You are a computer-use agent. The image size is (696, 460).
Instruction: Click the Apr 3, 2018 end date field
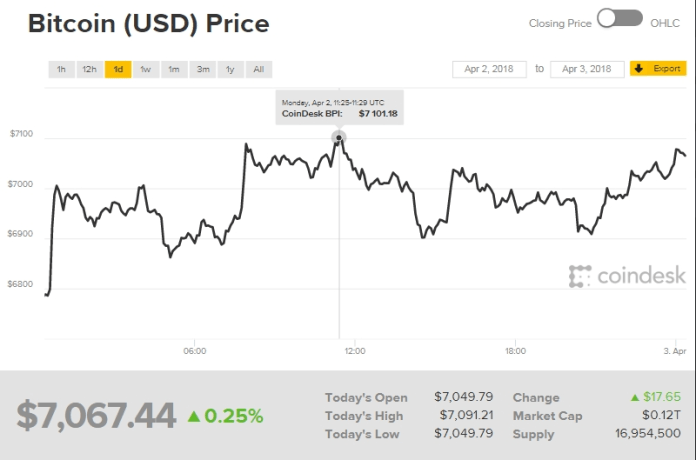click(x=586, y=69)
